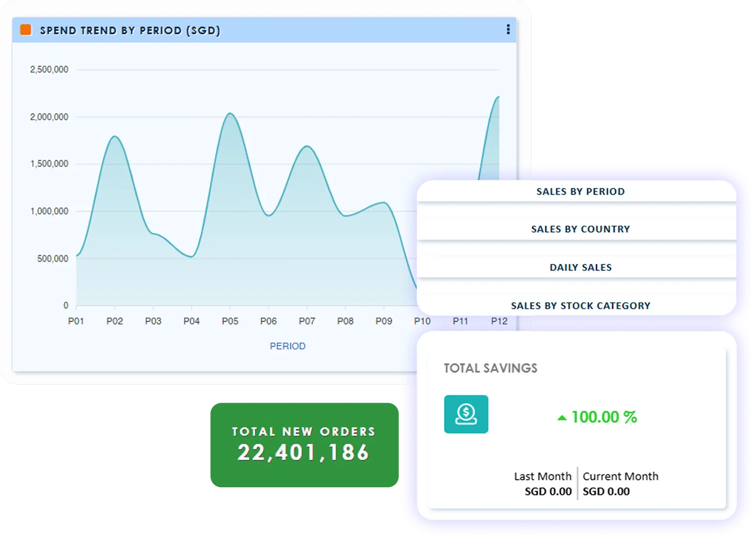Open the Spend Trend options kebab menu
The height and width of the screenshot is (539, 756).
point(509,29)
